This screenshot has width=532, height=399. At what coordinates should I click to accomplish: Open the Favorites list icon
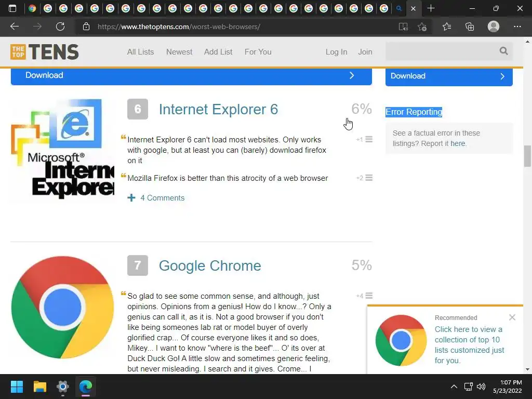point(447,26)
